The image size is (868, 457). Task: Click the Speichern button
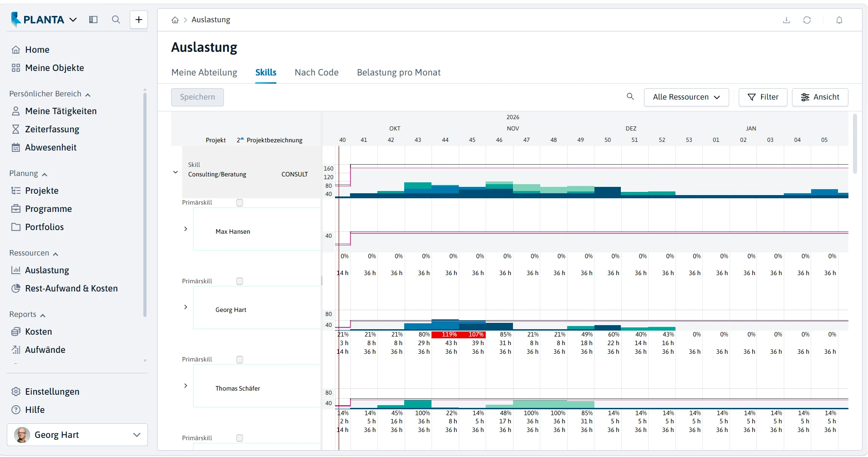[x=198, y=97]
